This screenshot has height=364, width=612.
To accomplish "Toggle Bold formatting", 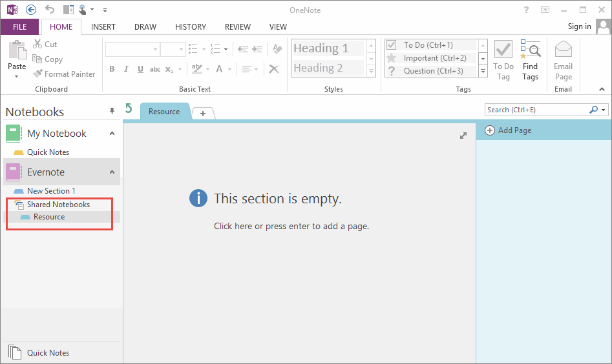I will [112, 69].
